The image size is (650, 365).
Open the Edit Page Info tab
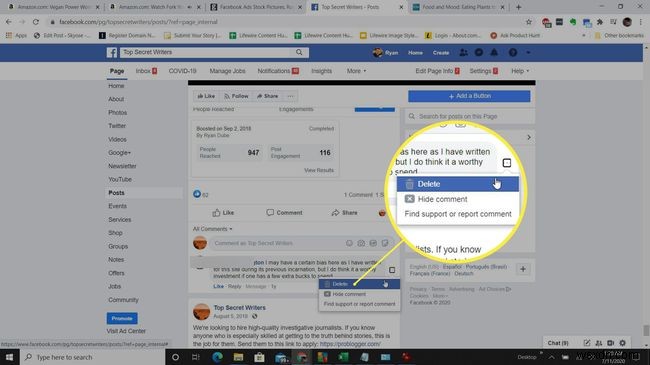point(437,71)
